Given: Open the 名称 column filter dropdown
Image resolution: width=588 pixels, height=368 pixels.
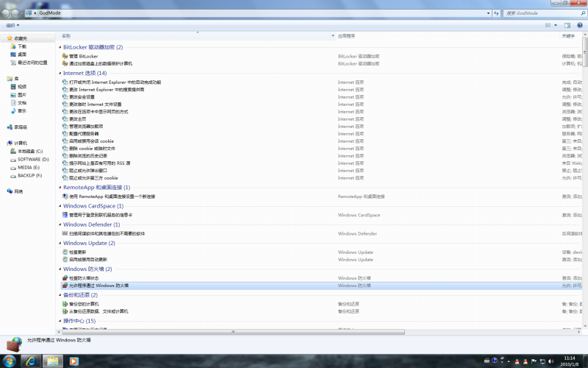Looking at the screenshot, I should click(333, 36).
